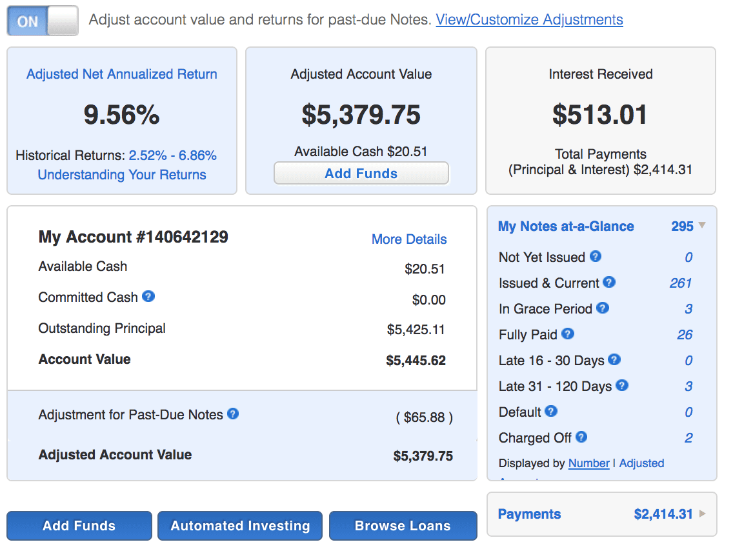Image resolution: width=733 pixels, height=560 pixels.
Task: Collapse My Notes at-a-Glance with the arrow
Action: (701, 225)
